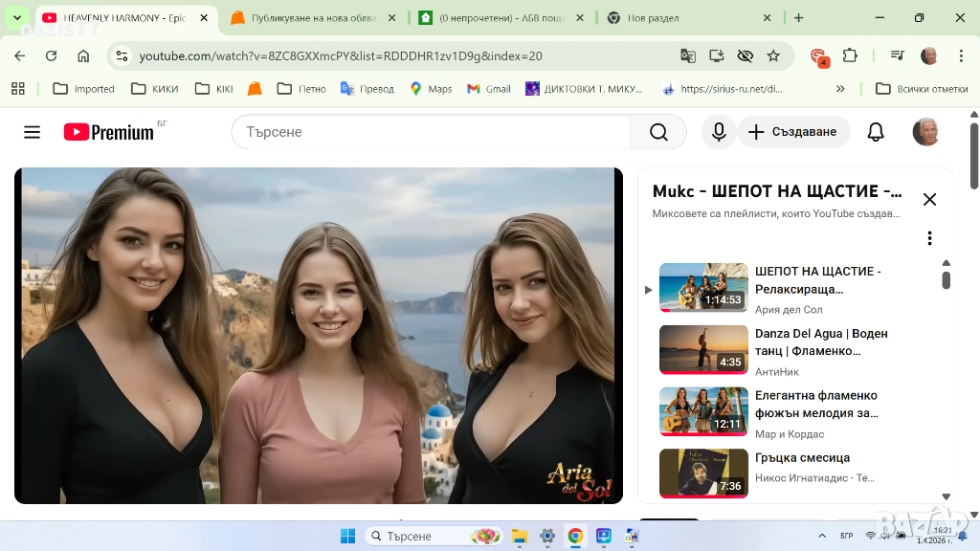Expand the Chrome tab search dropdown
980x551 pixels.
pos(16,17)
